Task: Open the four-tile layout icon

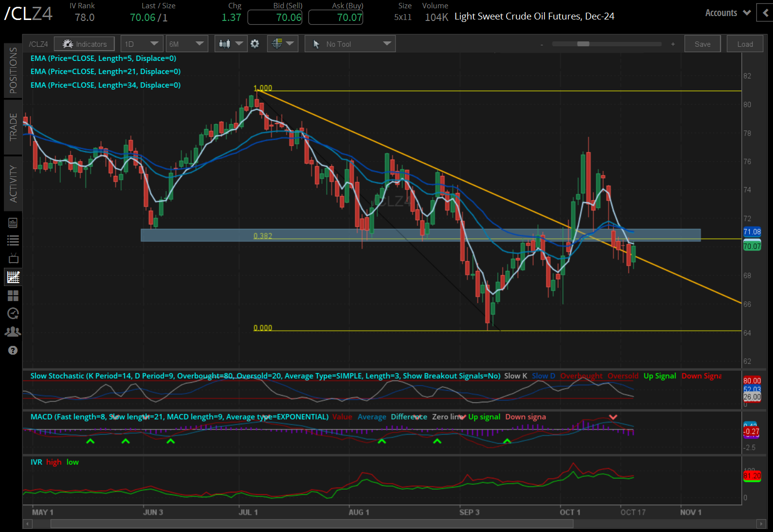Action: pos(13,295)
